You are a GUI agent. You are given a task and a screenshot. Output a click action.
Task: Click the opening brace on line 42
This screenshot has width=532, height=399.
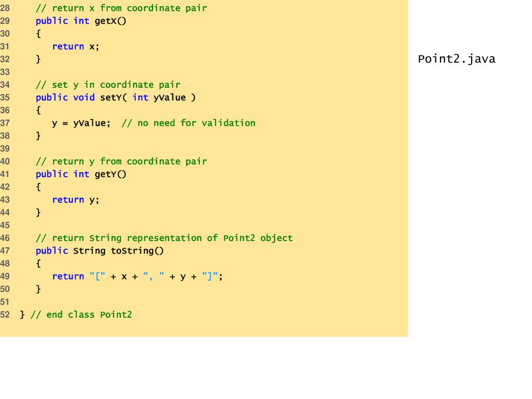(38, 187)
